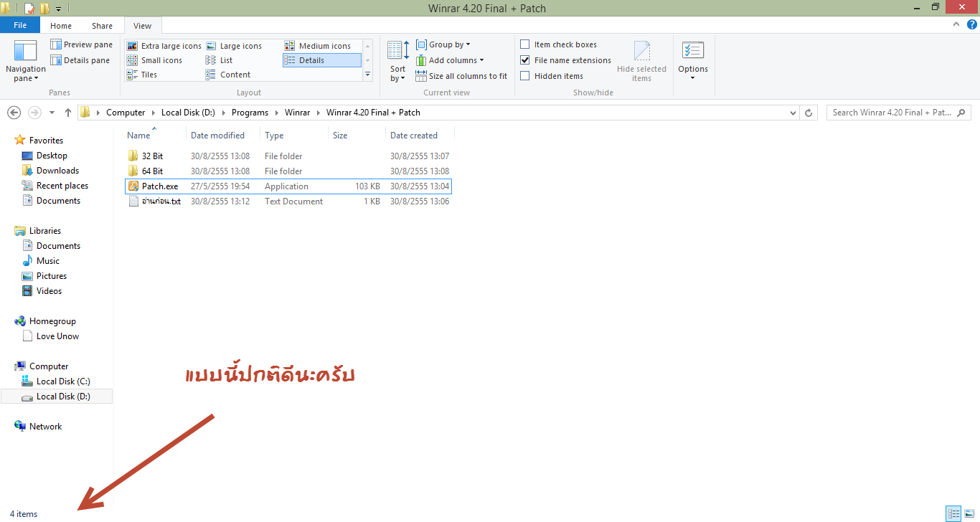Click Programs in the address bar

[x=250, y=113]
